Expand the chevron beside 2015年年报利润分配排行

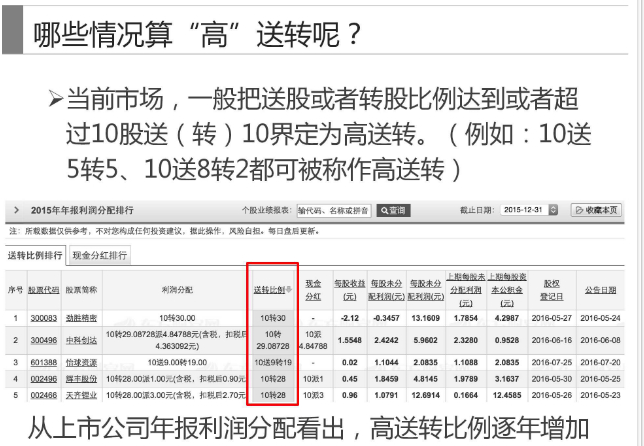coord(16,210)
